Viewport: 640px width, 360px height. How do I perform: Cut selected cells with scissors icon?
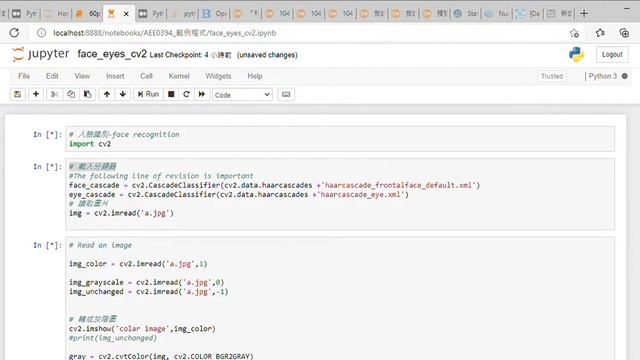(x=54, y=94)
